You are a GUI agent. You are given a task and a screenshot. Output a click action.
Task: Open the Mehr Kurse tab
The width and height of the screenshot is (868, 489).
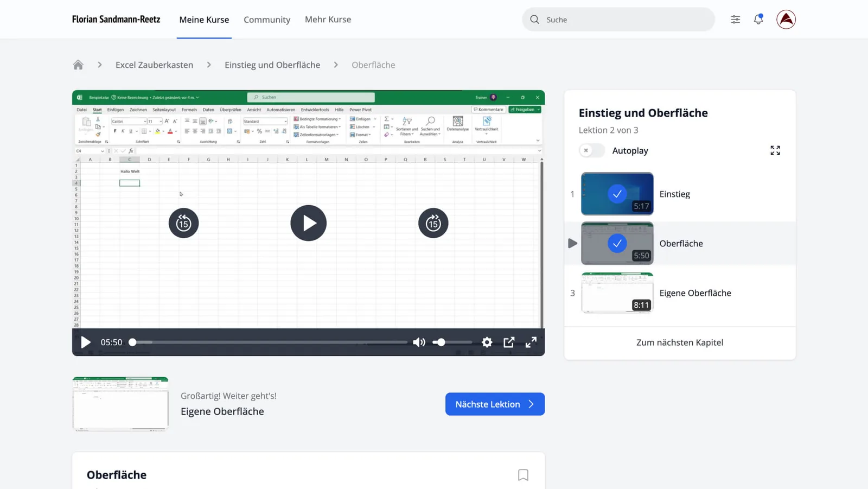point(328,20)
